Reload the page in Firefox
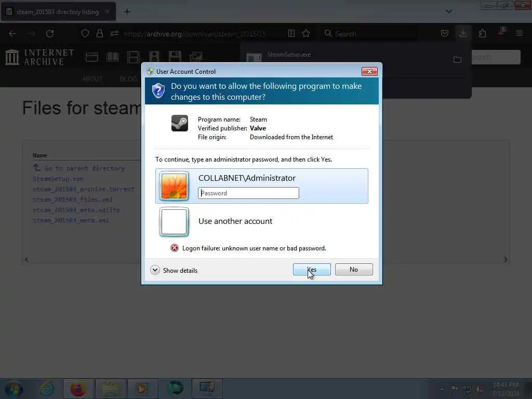 50,34
